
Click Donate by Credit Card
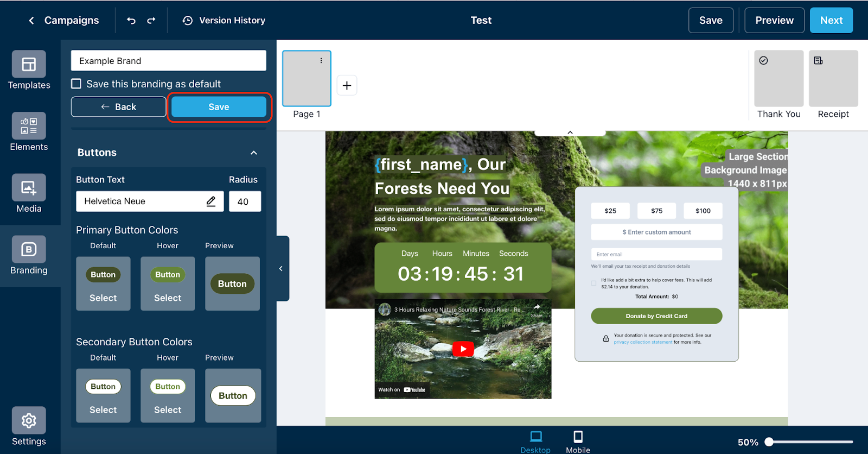tap(656, 316)
